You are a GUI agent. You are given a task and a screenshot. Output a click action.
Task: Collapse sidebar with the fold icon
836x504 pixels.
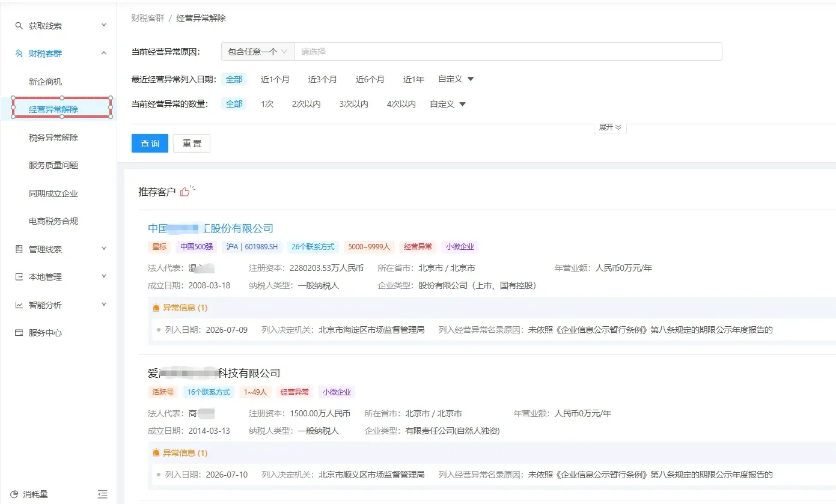[x=102, y=494]
